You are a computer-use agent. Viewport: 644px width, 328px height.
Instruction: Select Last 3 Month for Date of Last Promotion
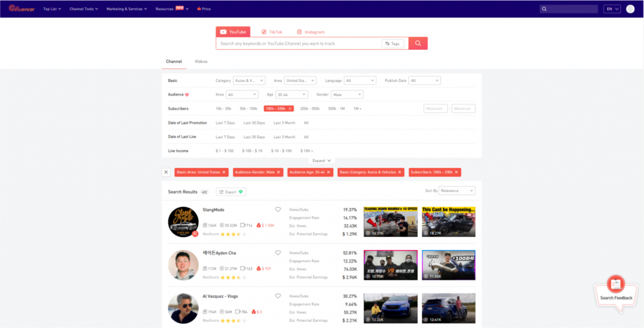pyautogui.click(x=284, y=123)
